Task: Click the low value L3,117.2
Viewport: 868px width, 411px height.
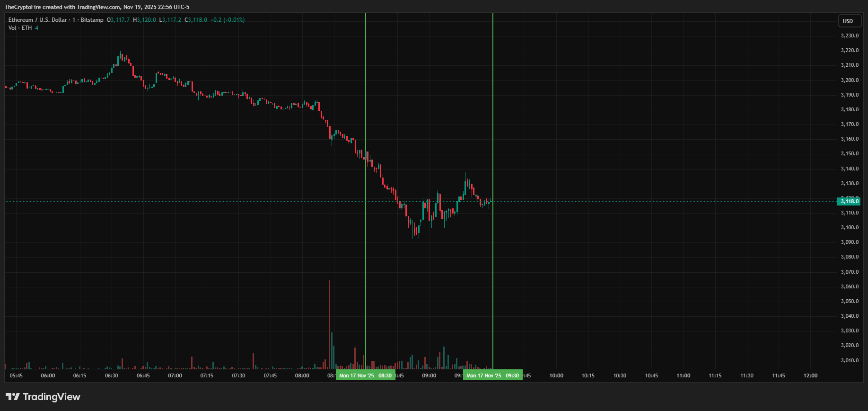Action: [170, 20]
